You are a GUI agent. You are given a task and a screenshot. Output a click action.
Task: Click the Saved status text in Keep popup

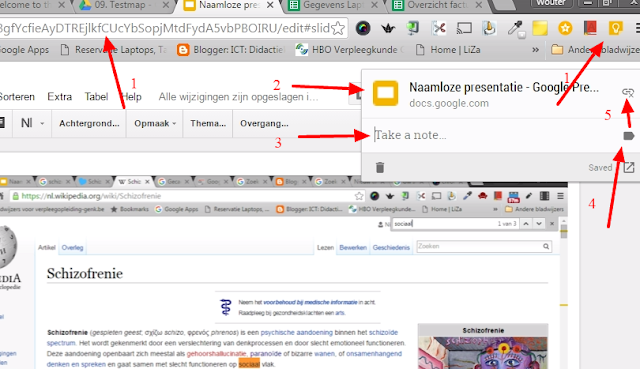click(600, 168)
